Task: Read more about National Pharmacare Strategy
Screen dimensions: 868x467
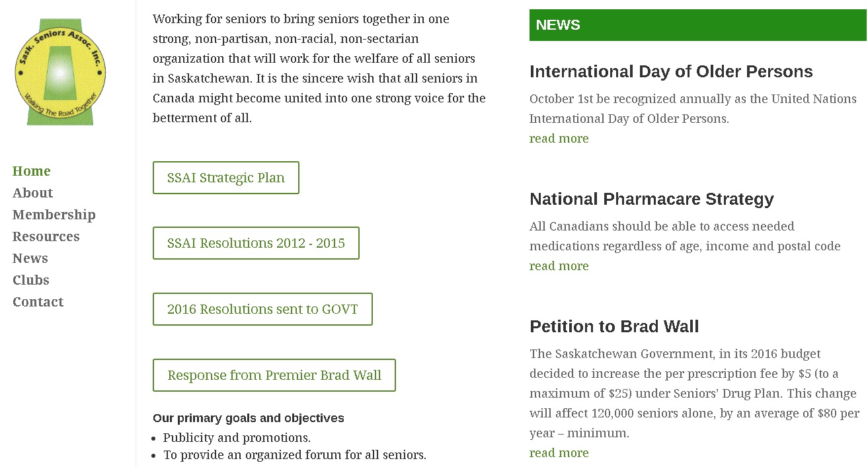Action: (x=559, y=266)
